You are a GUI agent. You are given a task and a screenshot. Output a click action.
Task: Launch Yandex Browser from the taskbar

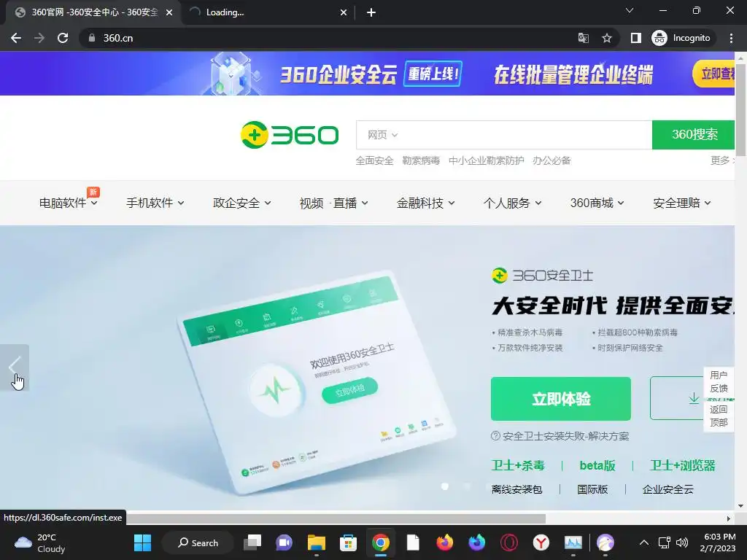coord(541,542)
